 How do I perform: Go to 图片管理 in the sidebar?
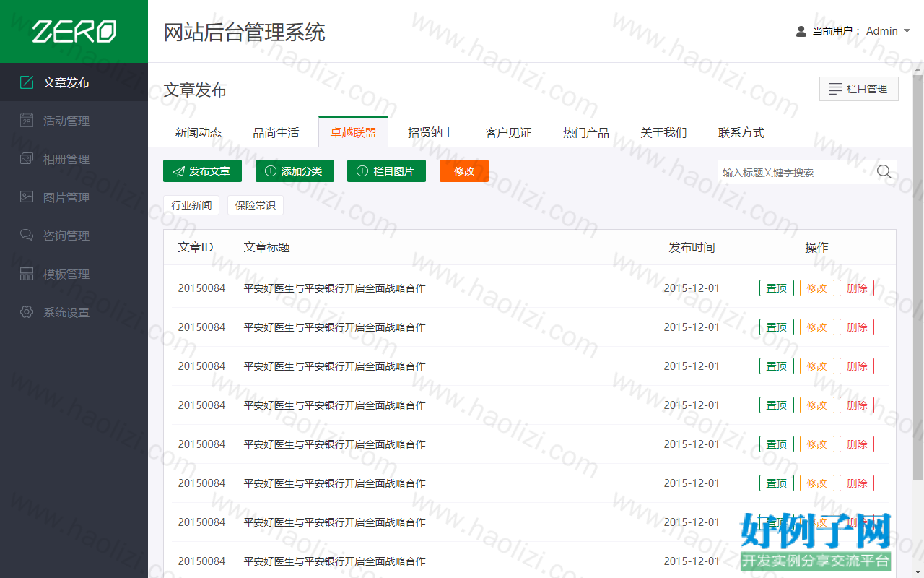point(74,197)
